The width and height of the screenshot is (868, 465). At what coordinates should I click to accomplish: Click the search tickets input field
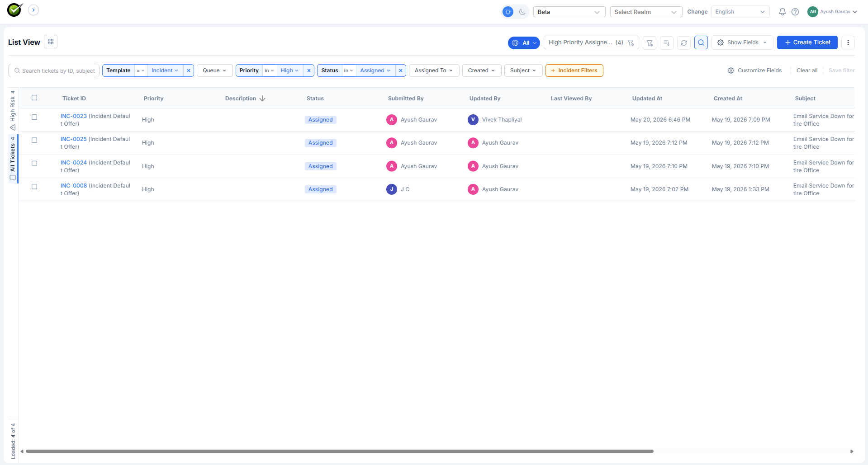point(54,70)
